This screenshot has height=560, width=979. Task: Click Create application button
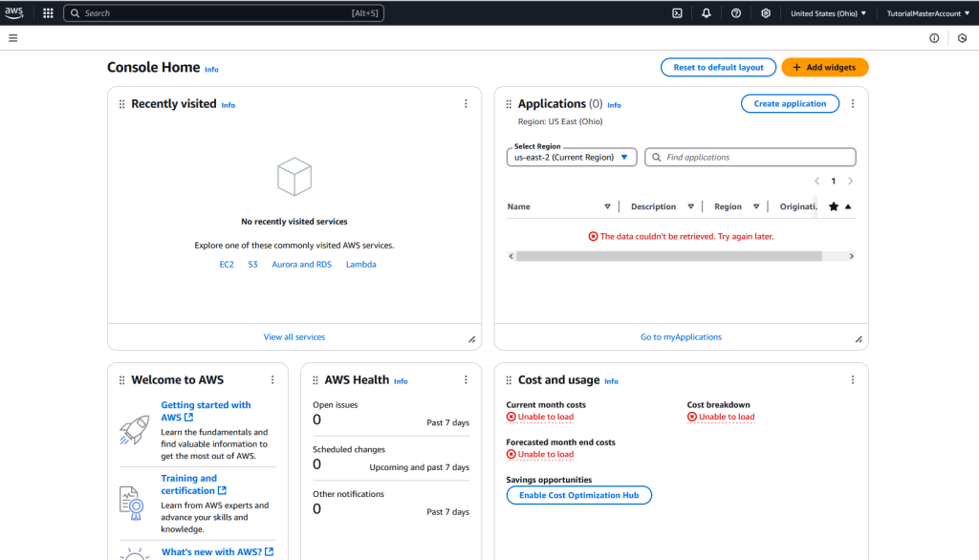click(790, 103)
